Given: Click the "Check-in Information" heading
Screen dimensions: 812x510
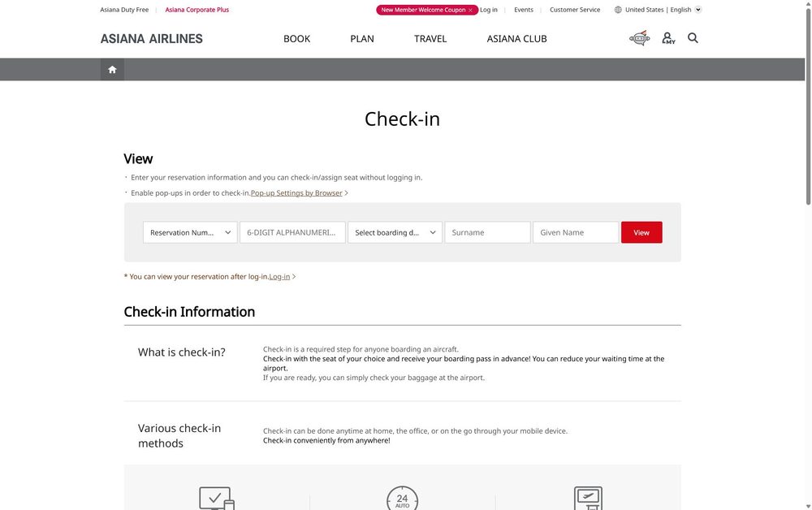Looking at the screenshot, I should (x=189, y=312).
